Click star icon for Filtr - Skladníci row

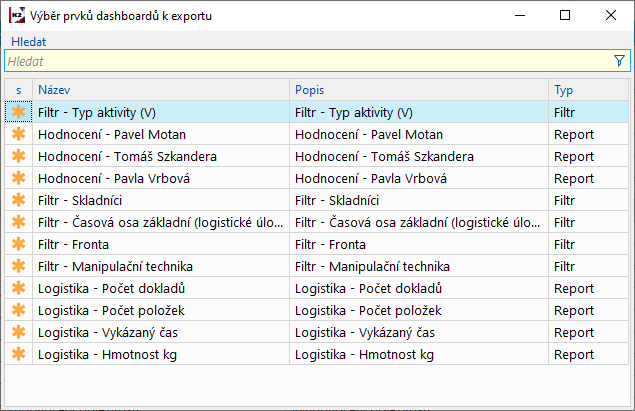tap(18, 200)
